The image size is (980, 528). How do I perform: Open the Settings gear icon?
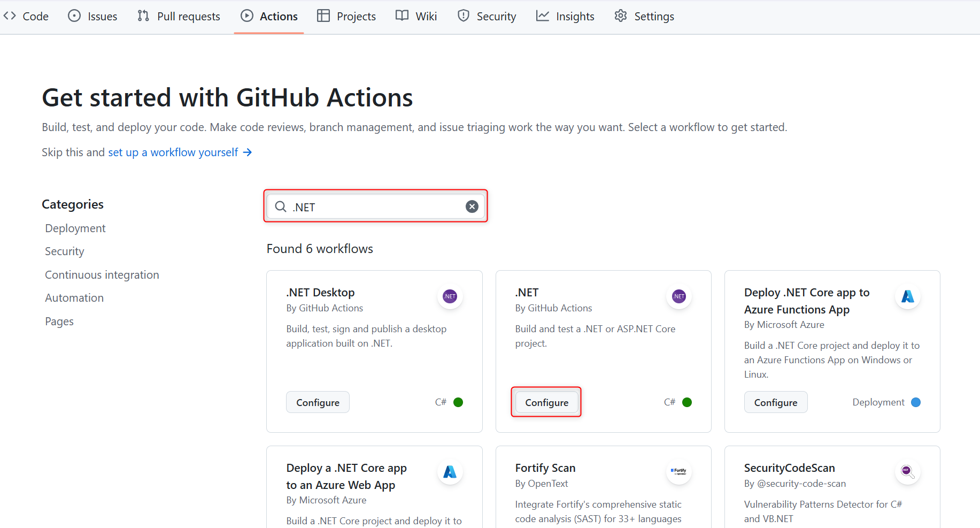[620, 16]
